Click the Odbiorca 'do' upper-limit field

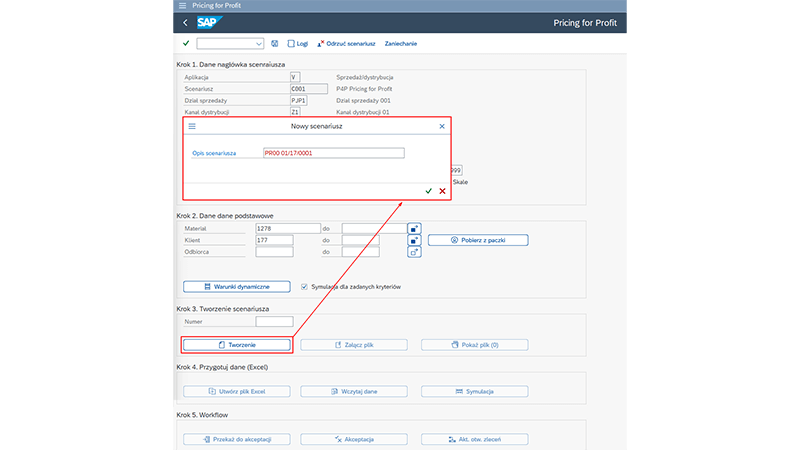pos(361,252)
